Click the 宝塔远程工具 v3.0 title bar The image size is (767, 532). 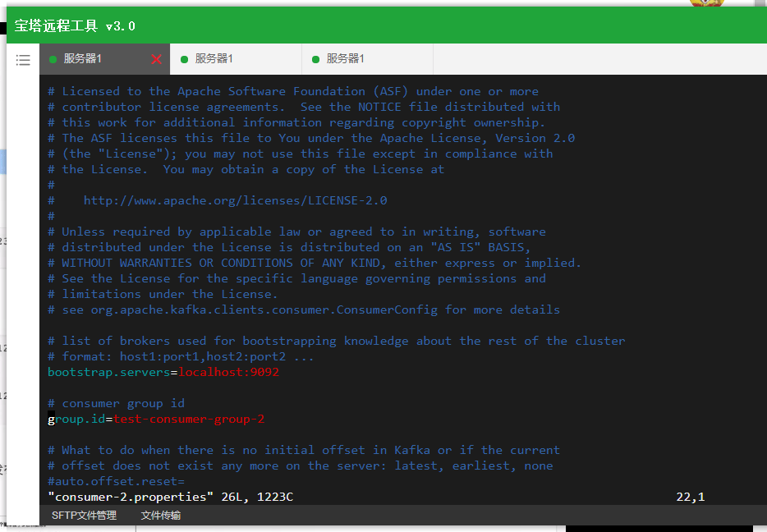(x=76, y=25)
